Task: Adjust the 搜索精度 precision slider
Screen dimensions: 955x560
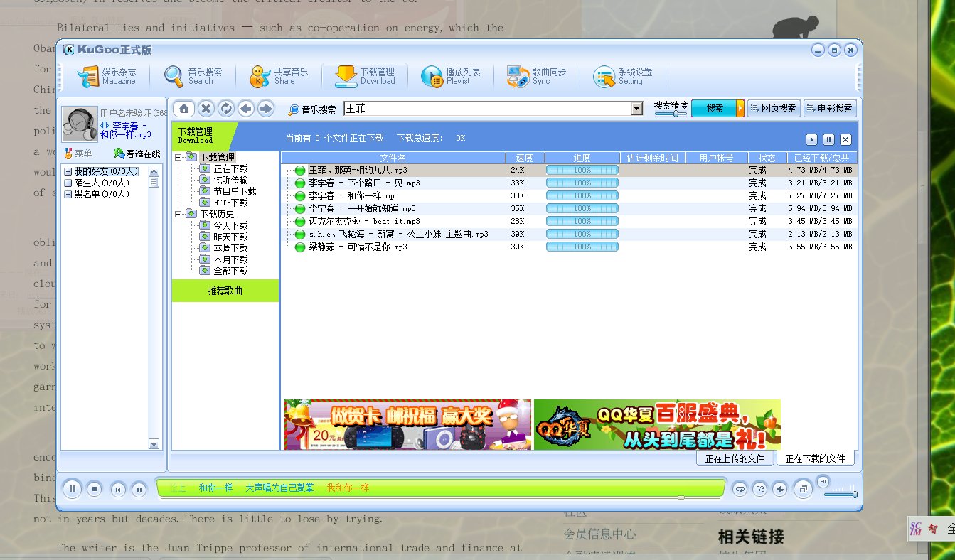Action: coord(671,114)
